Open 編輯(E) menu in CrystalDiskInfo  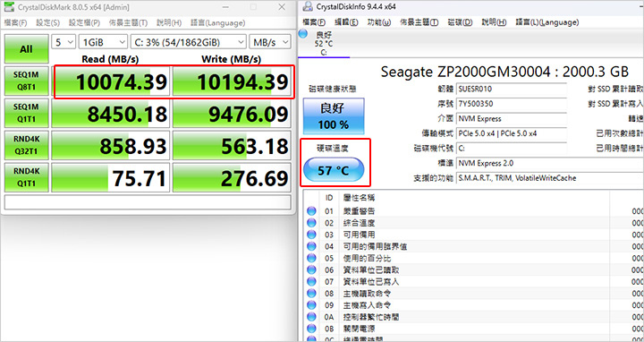click(x=346, y=22)
